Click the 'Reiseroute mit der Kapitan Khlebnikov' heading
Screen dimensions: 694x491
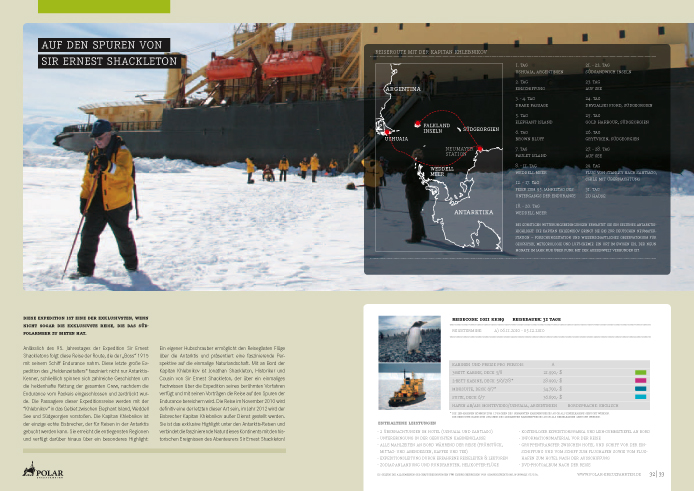430,49
